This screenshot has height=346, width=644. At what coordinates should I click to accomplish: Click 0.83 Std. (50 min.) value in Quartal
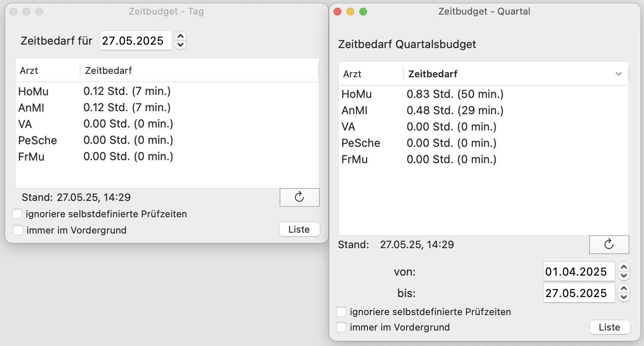point(455,94)
